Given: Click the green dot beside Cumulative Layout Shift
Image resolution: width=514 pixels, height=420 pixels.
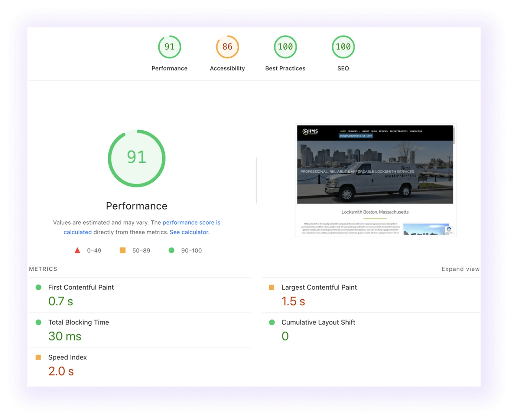Looking at the screenshot, I should pos(272,322).
